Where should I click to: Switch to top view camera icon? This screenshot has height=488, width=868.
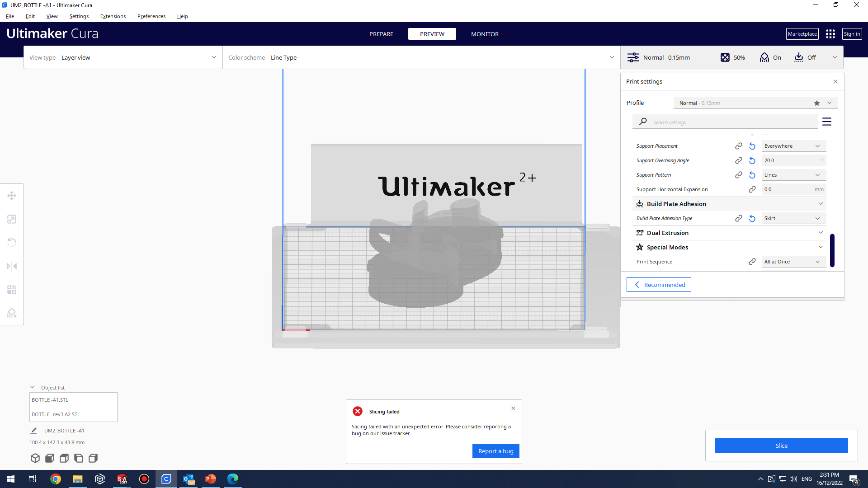[64, 458]
